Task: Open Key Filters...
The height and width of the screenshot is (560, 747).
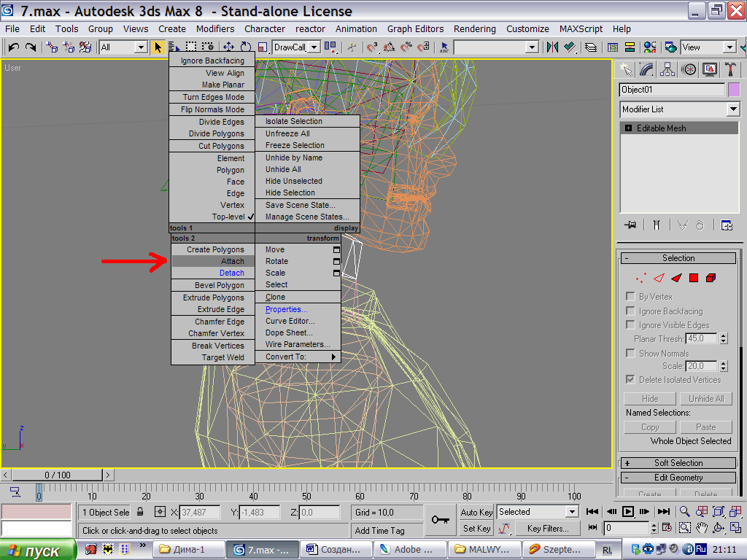Action: (x=548, y=528)
